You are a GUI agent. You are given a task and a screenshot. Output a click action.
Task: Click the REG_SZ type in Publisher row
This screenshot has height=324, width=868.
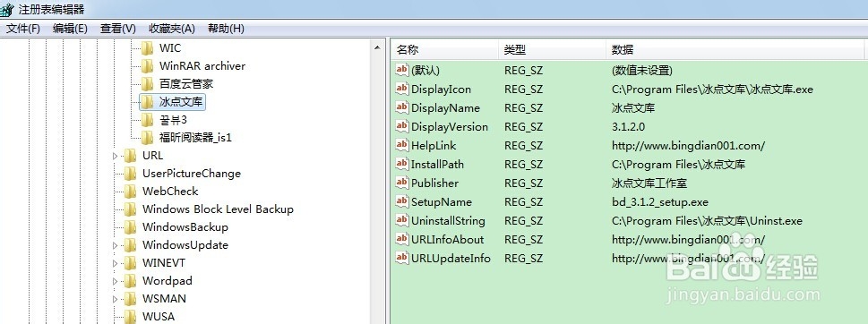(523, 183)
